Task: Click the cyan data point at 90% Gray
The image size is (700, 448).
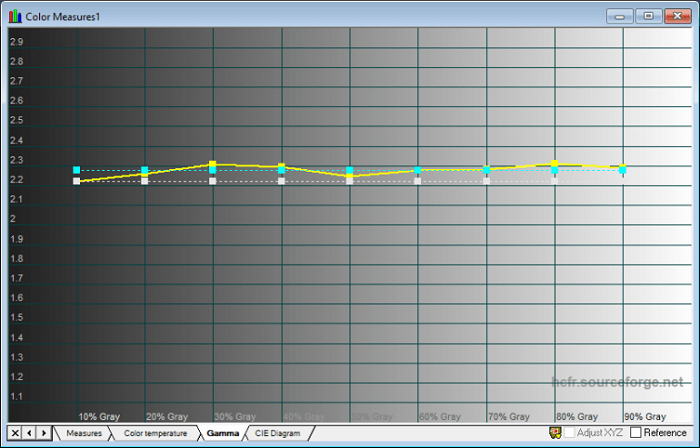Action: click(x=623, y=169)
